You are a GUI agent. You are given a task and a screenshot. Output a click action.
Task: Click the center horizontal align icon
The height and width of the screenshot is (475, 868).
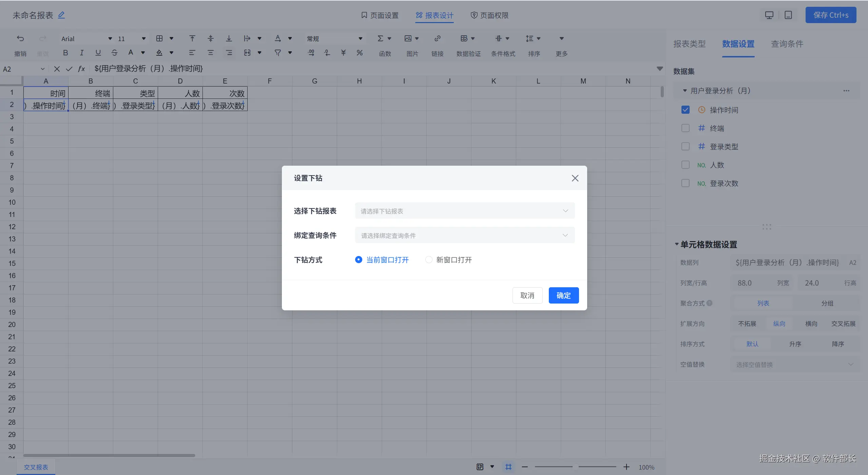pos(210,53)
